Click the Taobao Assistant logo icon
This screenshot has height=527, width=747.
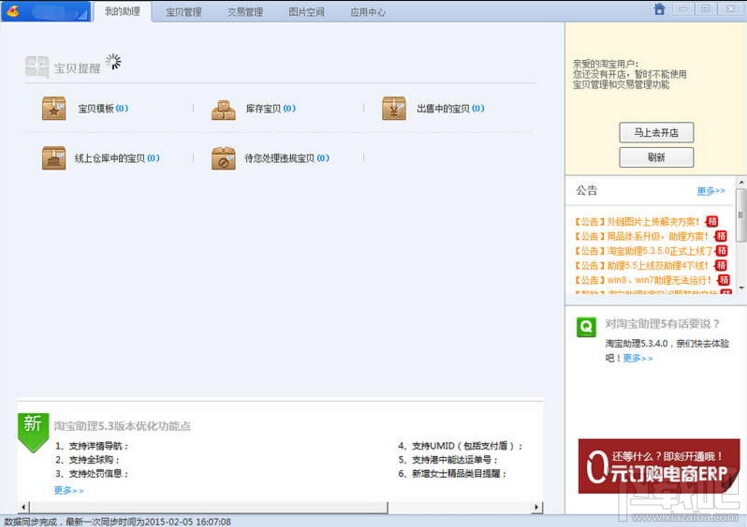coord(13,11)
